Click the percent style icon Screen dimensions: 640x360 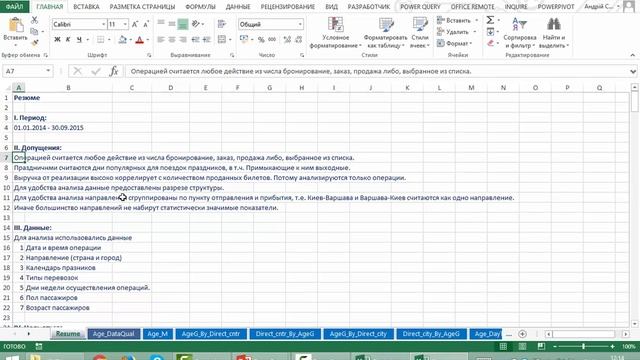(261, 40)
